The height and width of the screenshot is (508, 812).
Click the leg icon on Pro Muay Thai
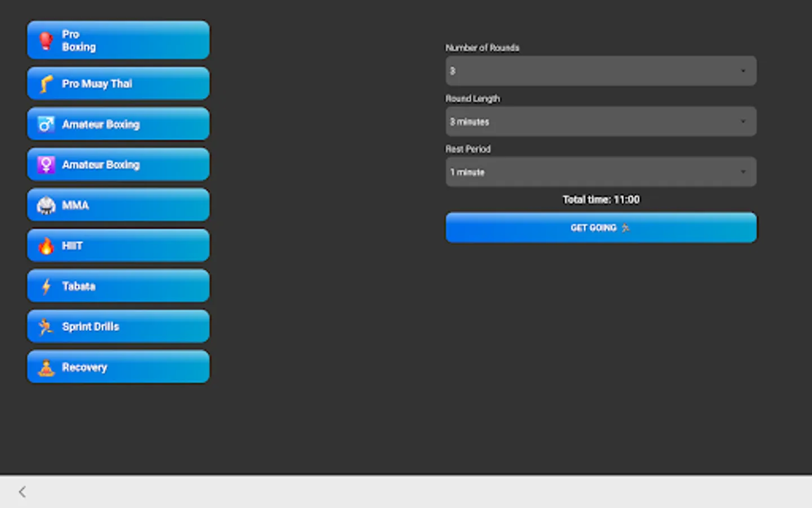tap(47, 83)
